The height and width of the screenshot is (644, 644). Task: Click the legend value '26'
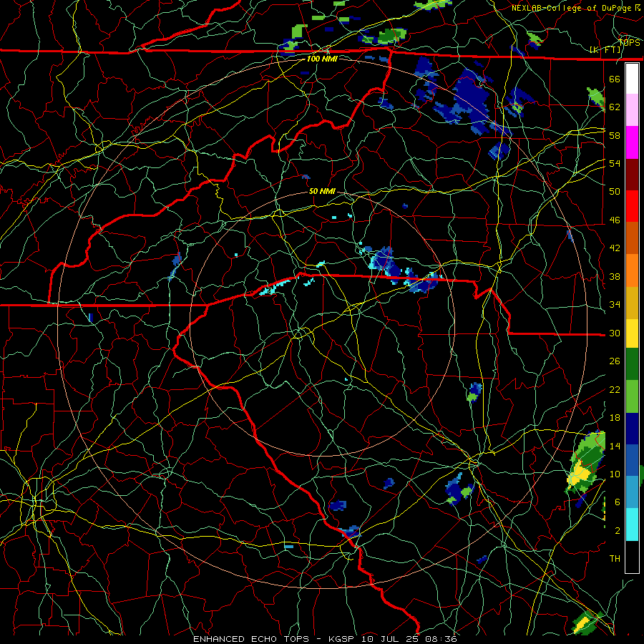point(615,361)
